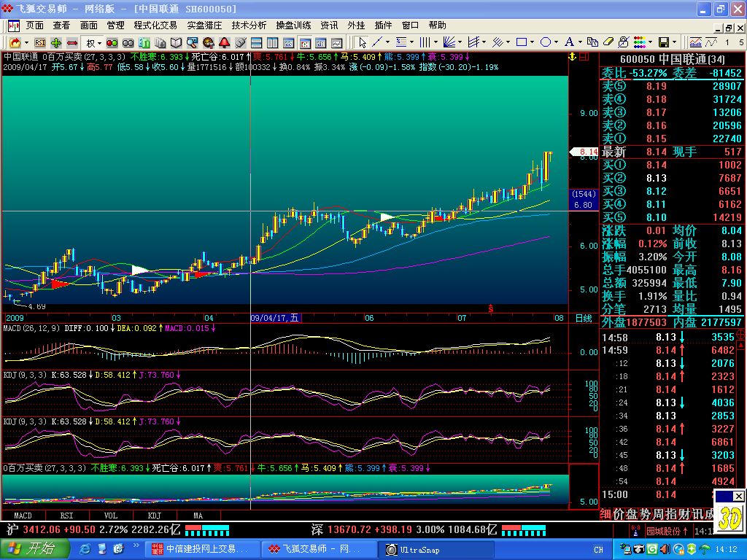Click the plug connection icon

click(x=241, y=43)
